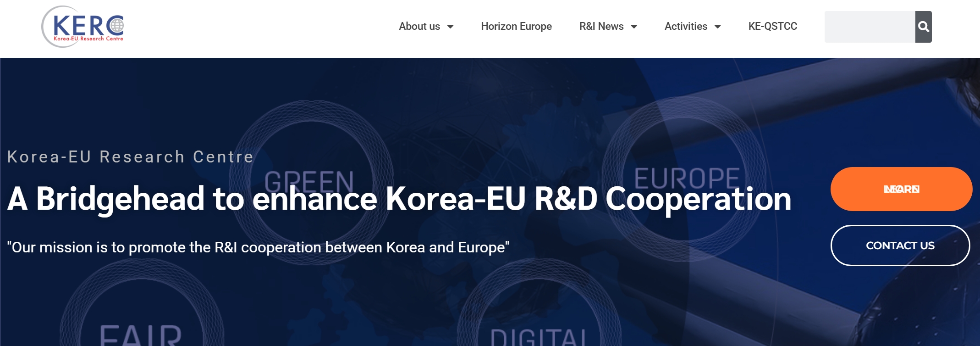Click the Bridgehead to enhance Korea-EU headline

[399, 199]
